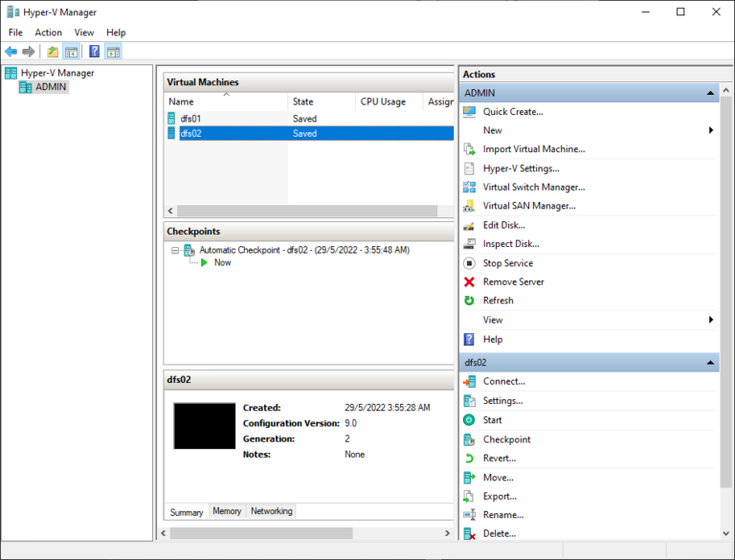Click the Quick Create icon in Actions
735x560 pixels.
pos(469,112)
